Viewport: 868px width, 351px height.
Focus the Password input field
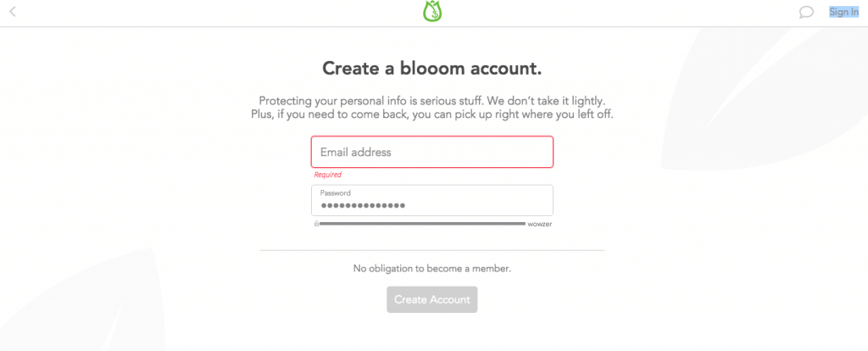pyautogui.click(x=431, y=200)
